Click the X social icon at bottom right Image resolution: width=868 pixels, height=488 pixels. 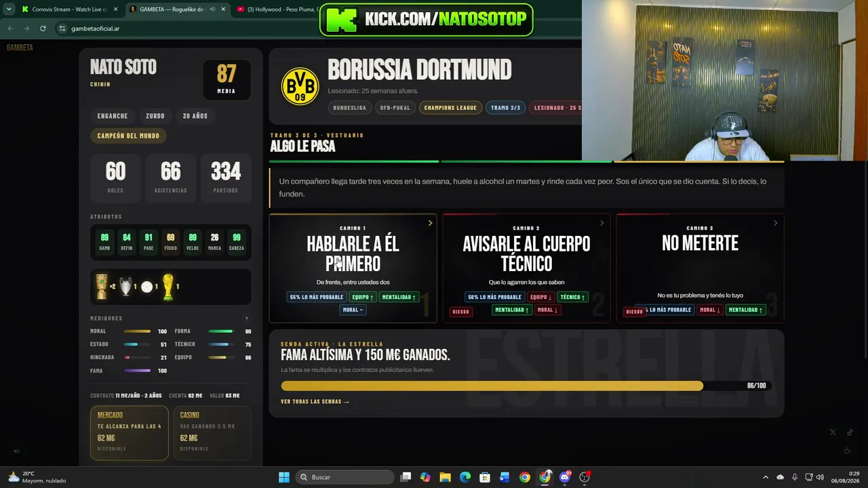point(833,432)
